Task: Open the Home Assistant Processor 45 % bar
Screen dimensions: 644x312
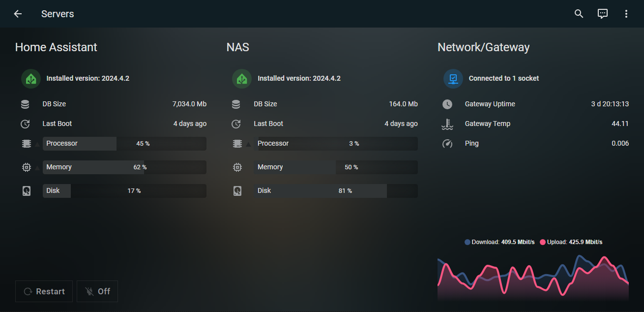Action: [x=124, y=144]
